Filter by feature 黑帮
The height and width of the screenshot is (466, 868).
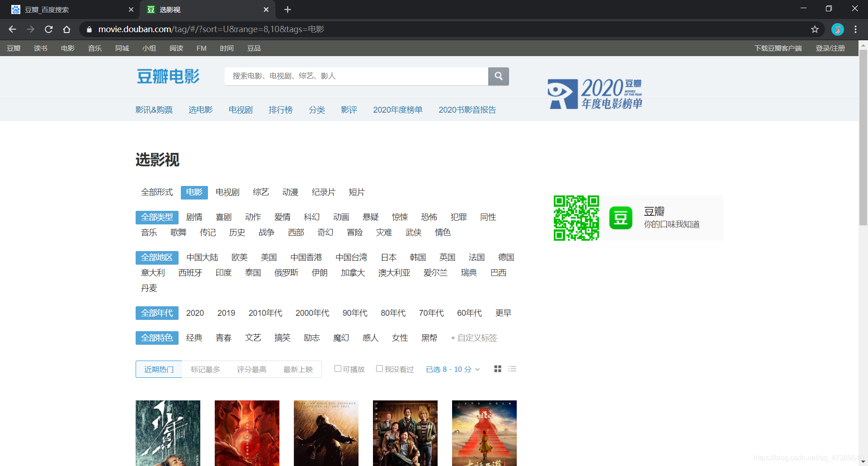point(429,338)
